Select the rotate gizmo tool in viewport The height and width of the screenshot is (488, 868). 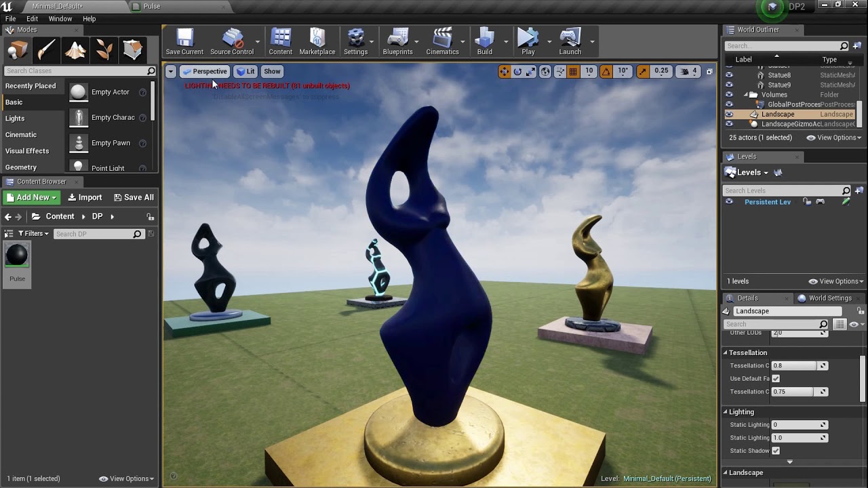point(517,71)
